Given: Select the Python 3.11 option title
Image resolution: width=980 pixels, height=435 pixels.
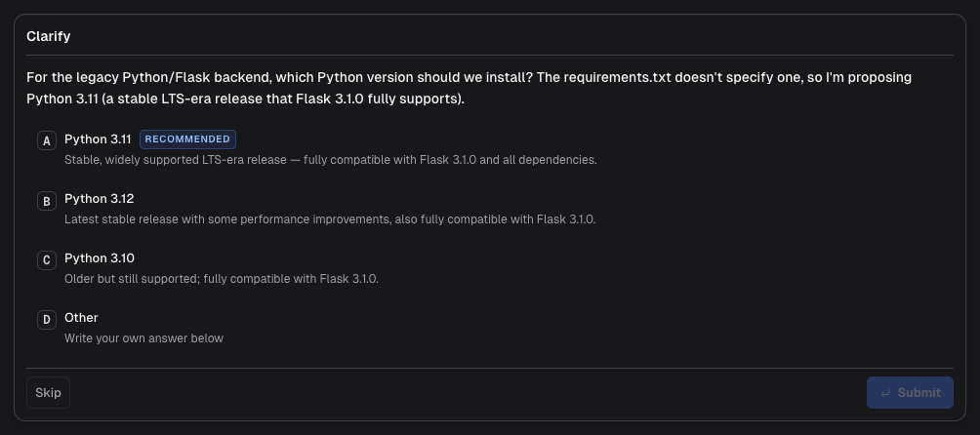Looking at the screenshot, I should pyautogui.click(x=99, y=139).
